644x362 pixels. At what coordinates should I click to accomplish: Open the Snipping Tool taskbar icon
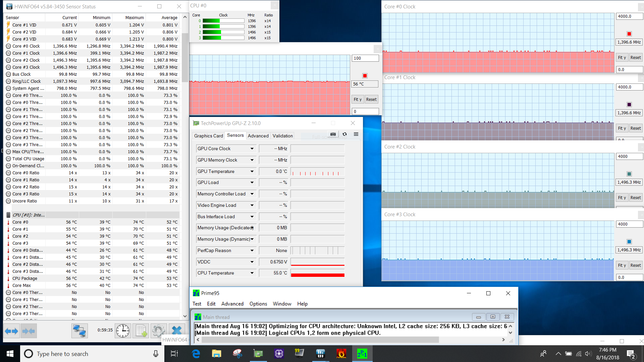[x=237, y=354]
